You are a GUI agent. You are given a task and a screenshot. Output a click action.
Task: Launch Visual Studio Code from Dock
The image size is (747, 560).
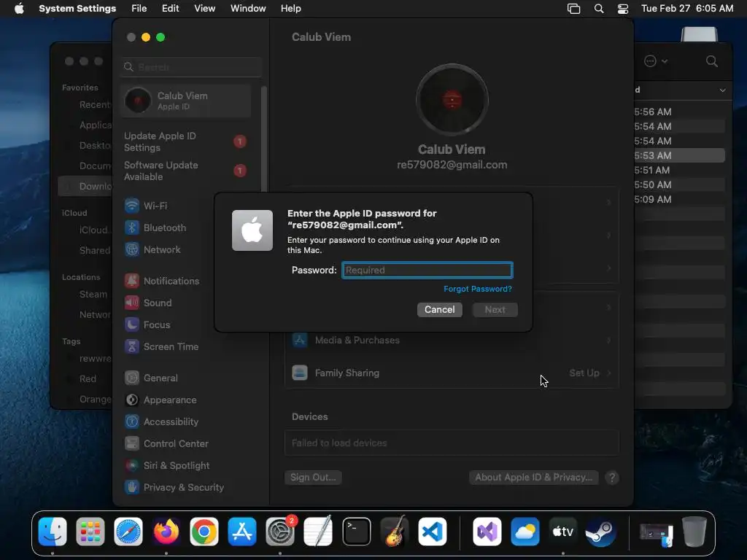tap(433, 532)
